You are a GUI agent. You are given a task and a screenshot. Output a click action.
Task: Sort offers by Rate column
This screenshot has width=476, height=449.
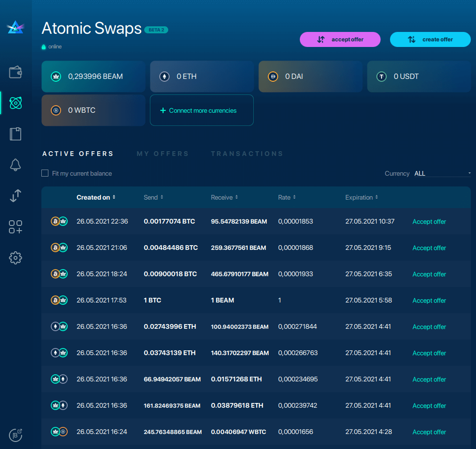click(286, 198)
